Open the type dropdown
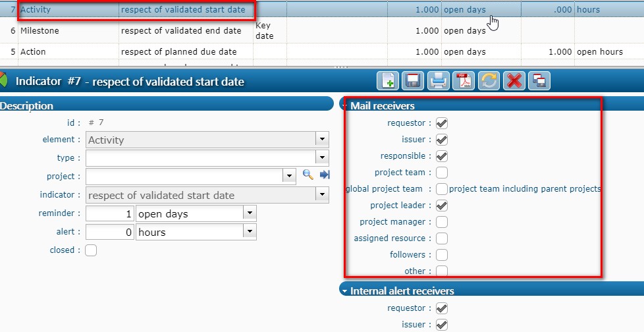This screenshot has height=332, width=644. click(x=322, y=157)
